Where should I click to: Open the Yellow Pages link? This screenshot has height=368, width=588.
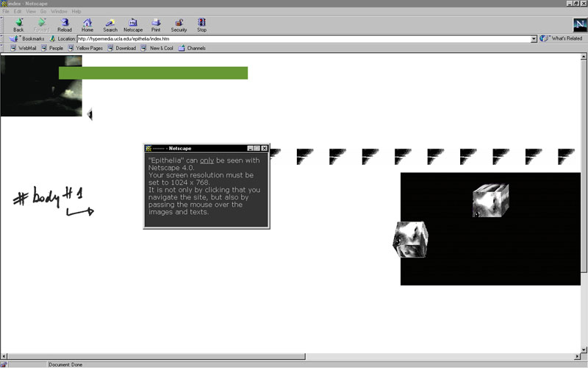click(85, 49)
